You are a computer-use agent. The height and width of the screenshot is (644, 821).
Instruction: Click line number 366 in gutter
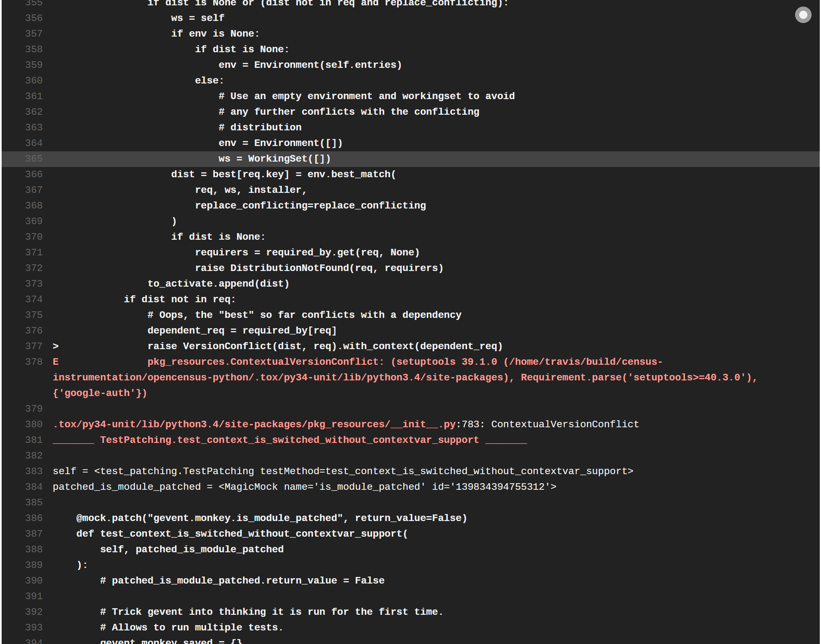coord(34,174)
